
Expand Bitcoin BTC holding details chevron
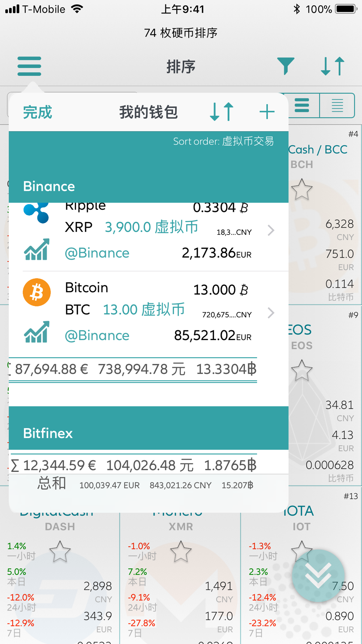(271, 313)
